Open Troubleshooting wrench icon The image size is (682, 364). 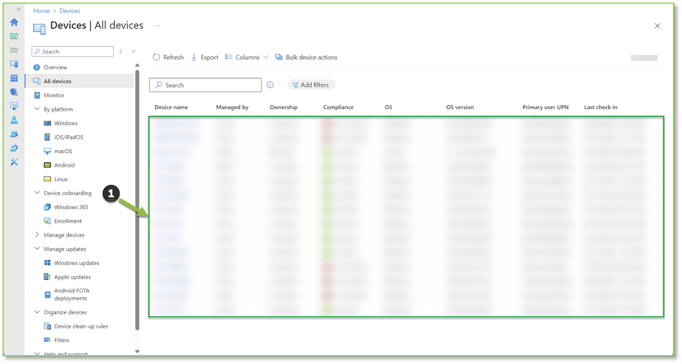click(x=14, y=162)
